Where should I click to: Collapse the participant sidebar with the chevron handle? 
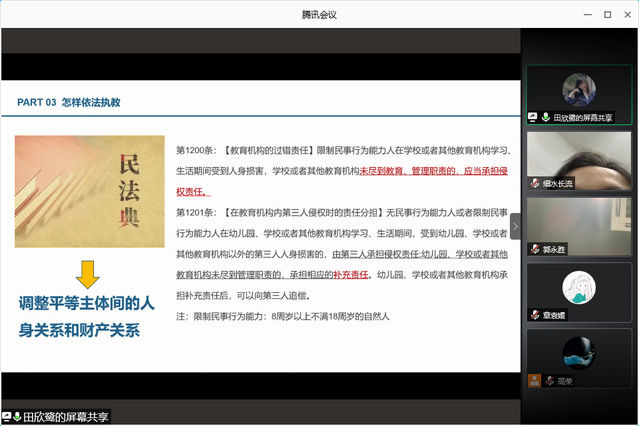tap(515, 225)
